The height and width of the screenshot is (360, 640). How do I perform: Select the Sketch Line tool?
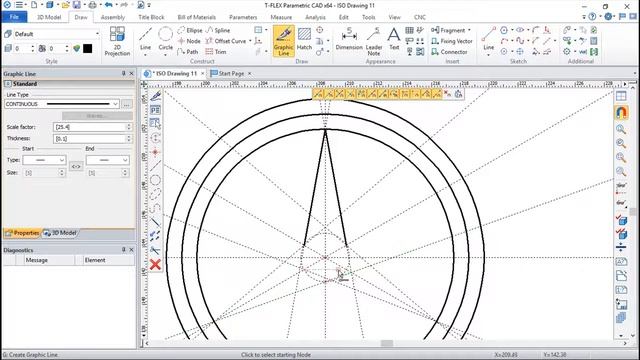(489, 40)
